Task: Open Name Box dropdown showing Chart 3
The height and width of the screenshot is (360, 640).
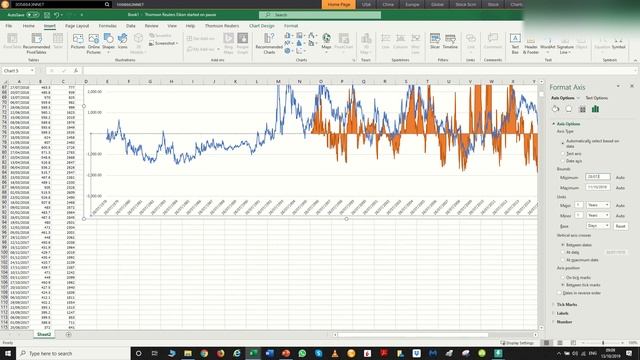Action: (32, 71)
